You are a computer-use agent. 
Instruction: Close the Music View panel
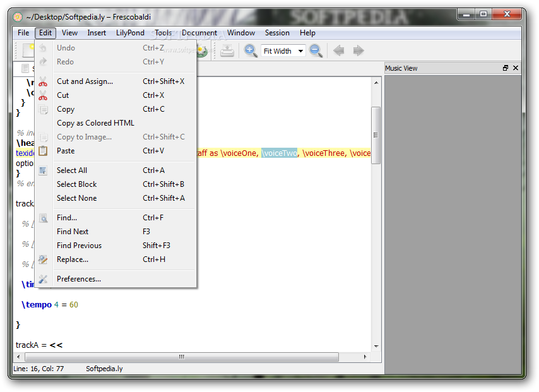click(516, 68)
